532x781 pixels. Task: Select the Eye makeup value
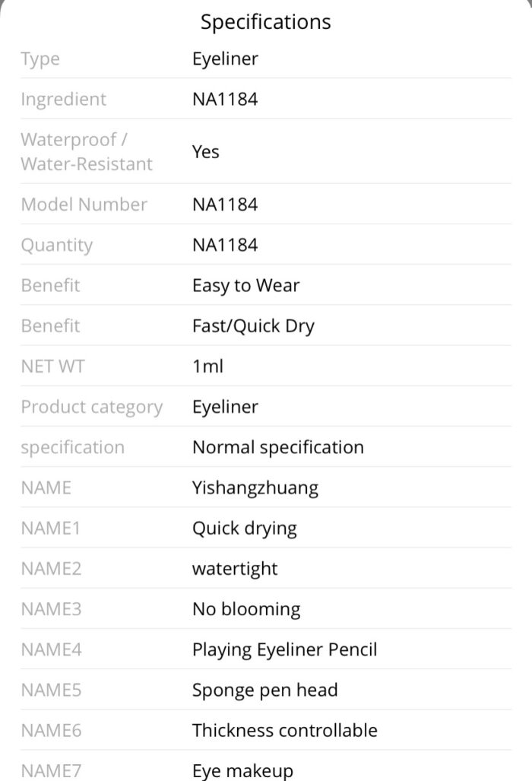click(242, 770)
